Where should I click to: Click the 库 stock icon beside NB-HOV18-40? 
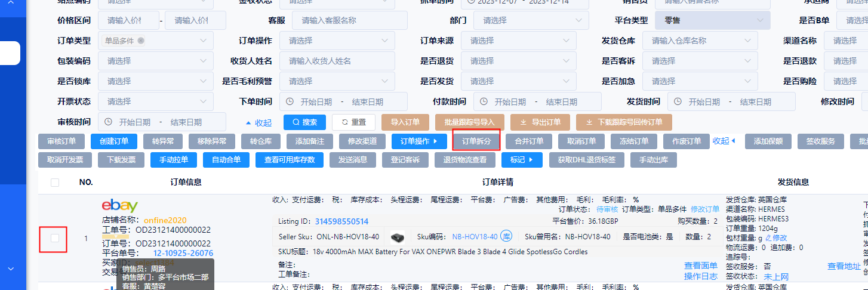pos(506,237)
